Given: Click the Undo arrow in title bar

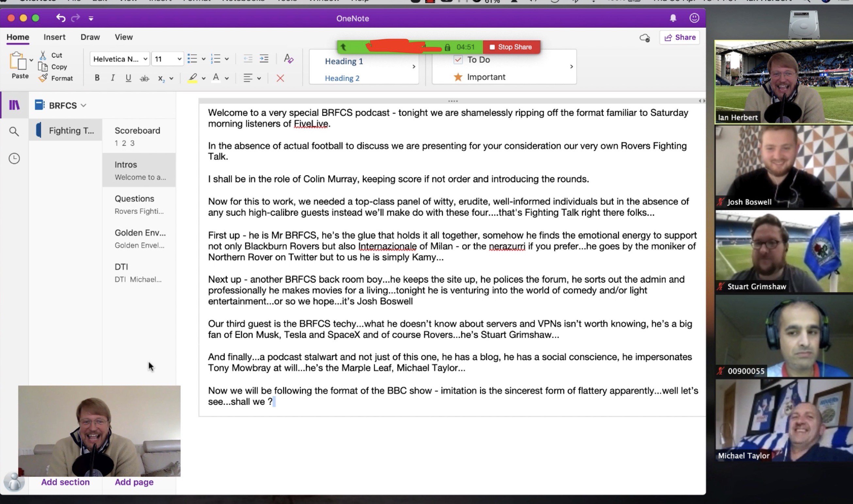Looking at the screenshot, I should pyautogui.click(x=60, y=18).
